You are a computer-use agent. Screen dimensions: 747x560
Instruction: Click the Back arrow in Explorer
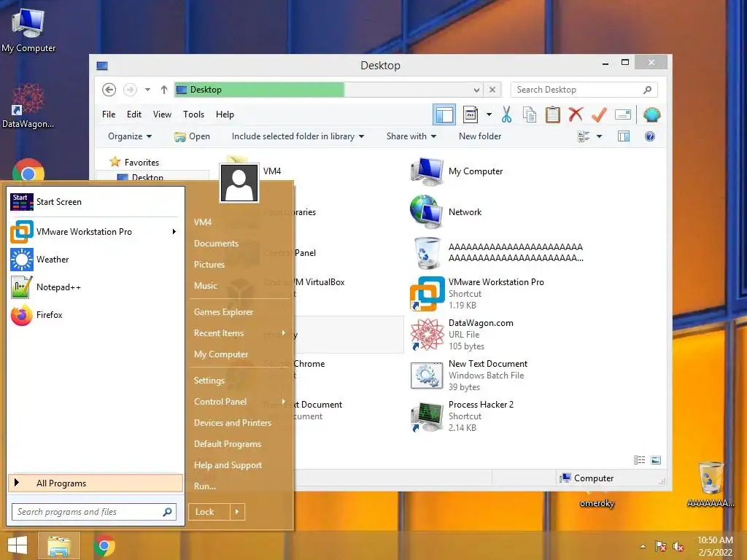[x=109, y=90]
